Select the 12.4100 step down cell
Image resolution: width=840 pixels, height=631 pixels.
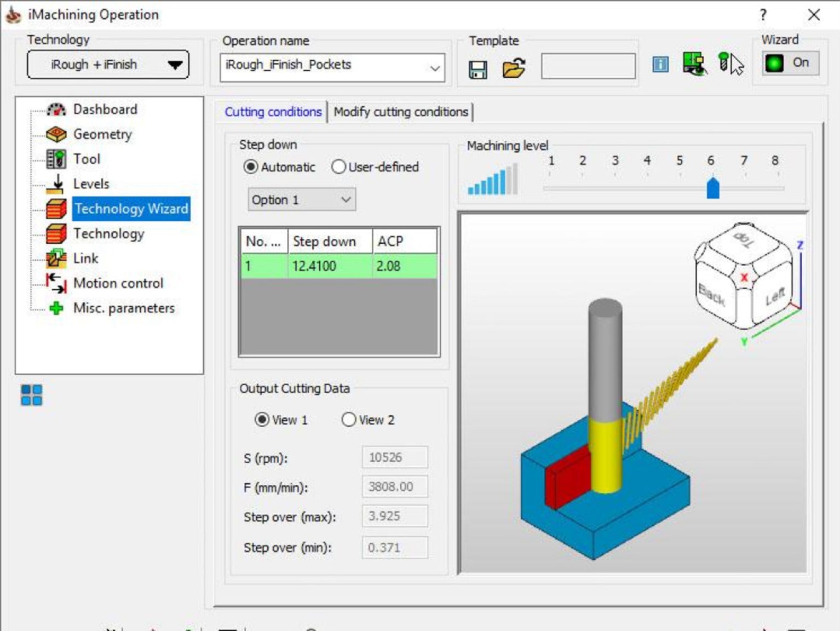point(330,266)
